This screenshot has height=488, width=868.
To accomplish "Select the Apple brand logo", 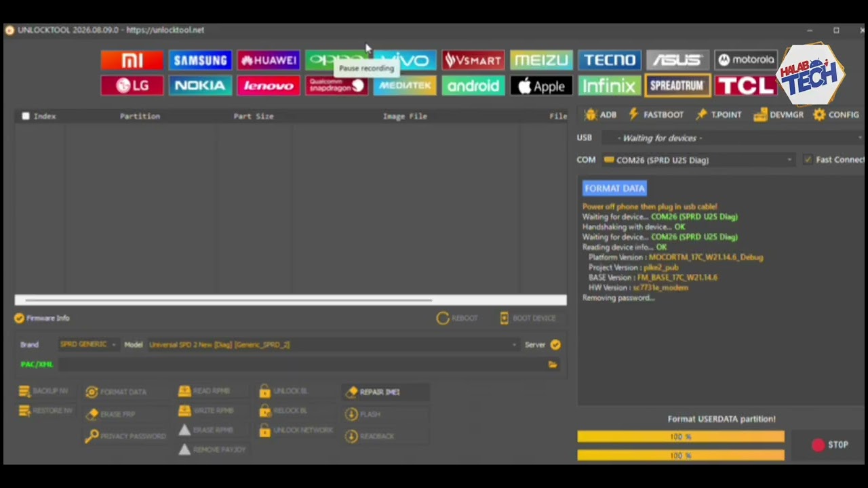I will point(541,85).
